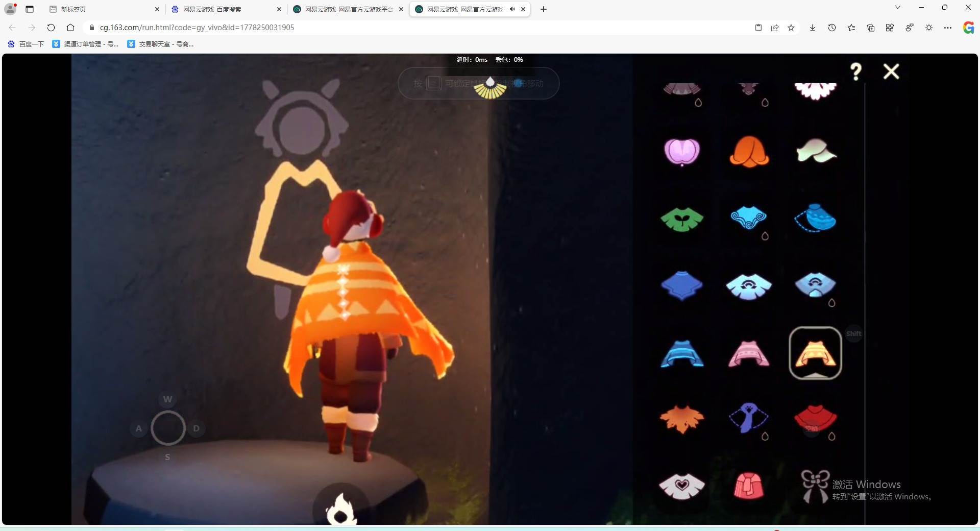Open the collections icon
The width and height of the screenshot is (980, 531).
coord(871,28)
